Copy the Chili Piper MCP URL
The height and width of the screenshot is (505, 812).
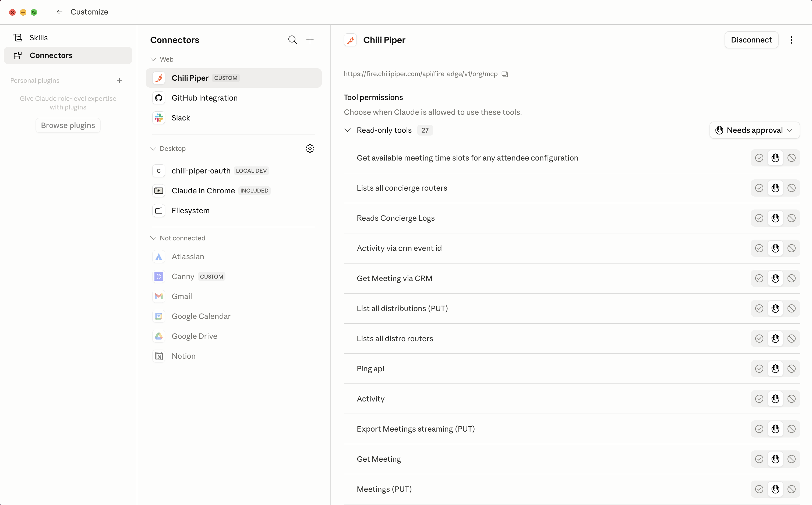pyautogui.click(x=504, y=74)
